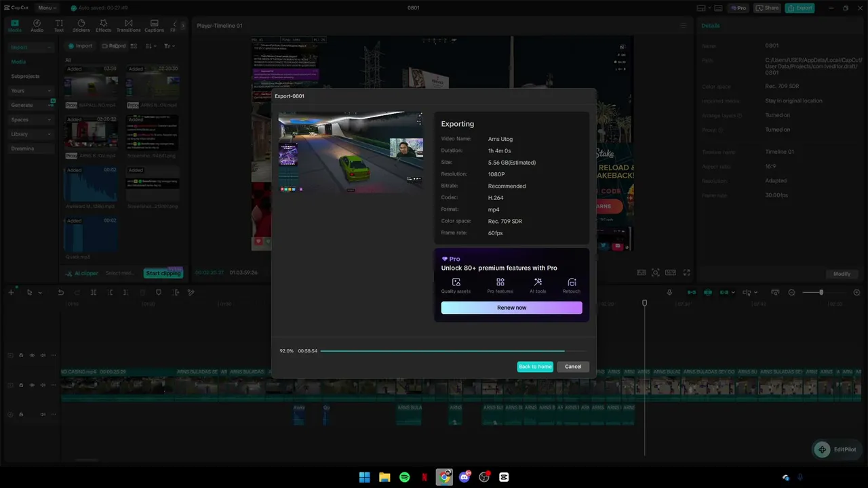The image size is (868, 488).
Task: Click the export progress bar
Action: point(452,351)
